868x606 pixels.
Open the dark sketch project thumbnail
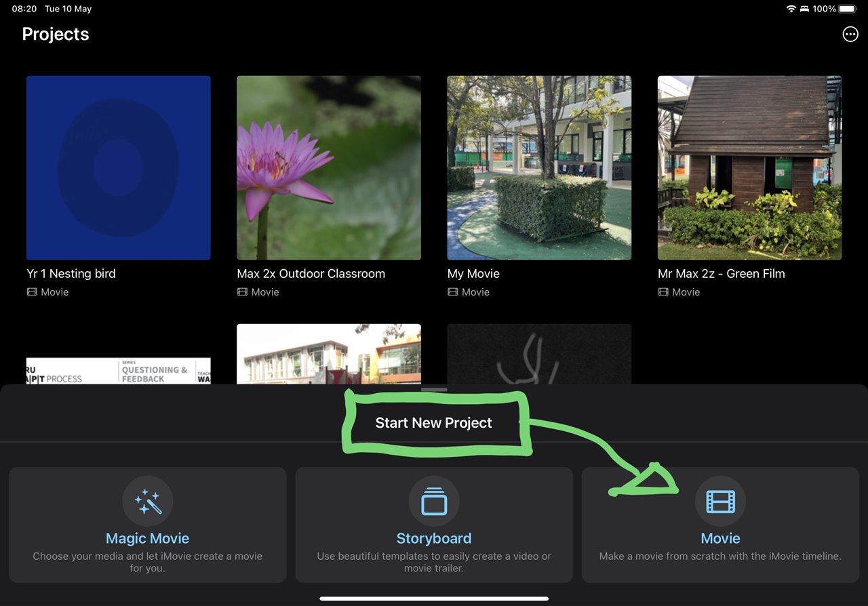[539, 354]
